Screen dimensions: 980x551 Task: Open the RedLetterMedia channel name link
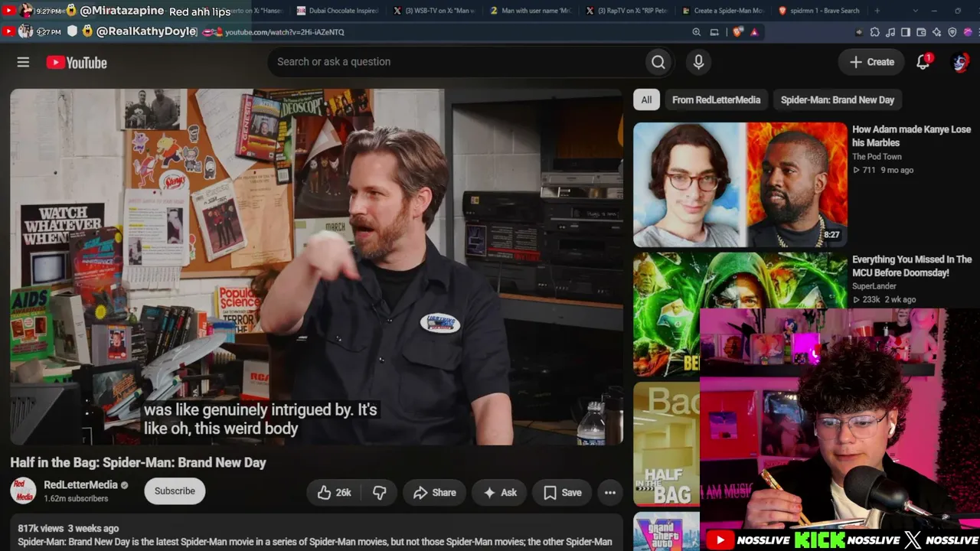pyautogui.click(x=80, y=484)
